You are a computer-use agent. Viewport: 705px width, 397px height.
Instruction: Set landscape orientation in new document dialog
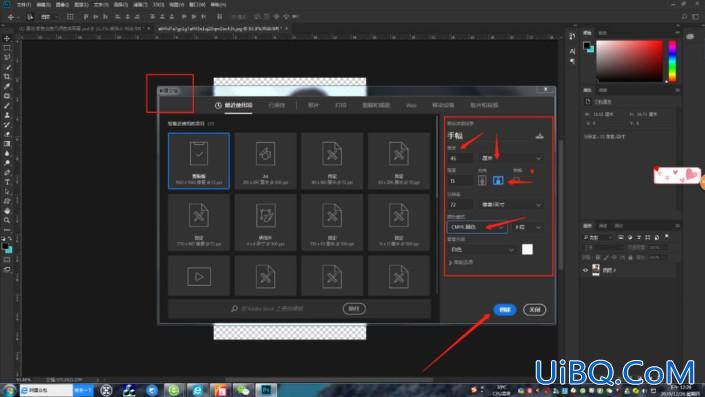(x=498, y=180)
